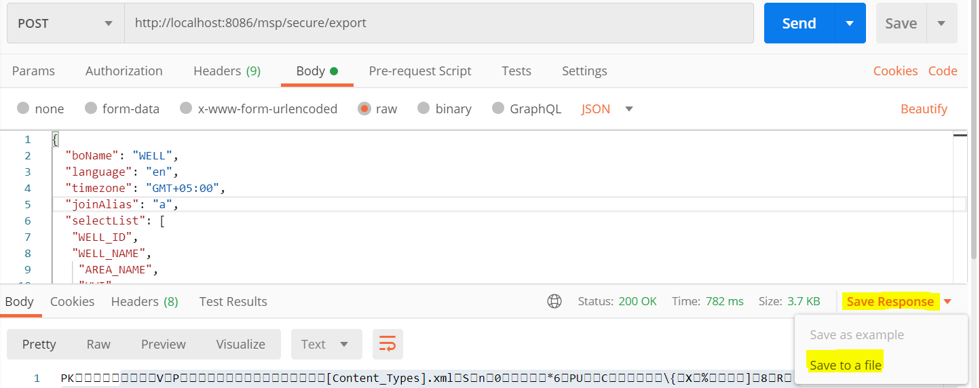This screenshot has height=388, width=980.
Task: Send the request with the Send button
Action: tap(799, 23)
